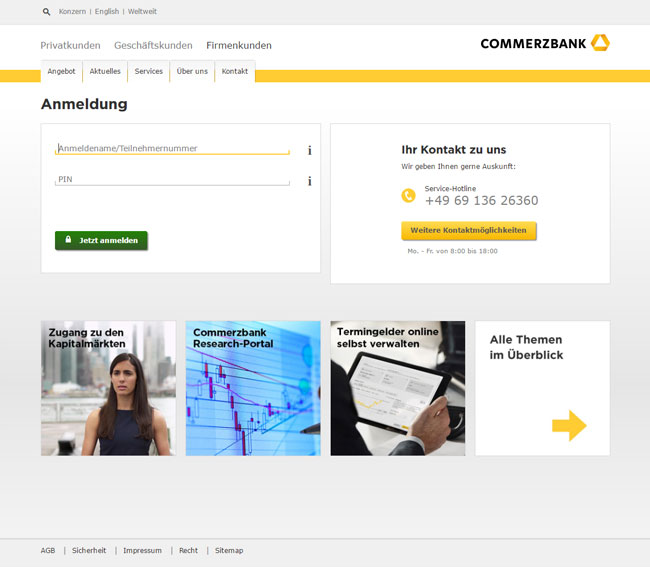Click yellow arrow in Alle Themen tile

point(569,426)
